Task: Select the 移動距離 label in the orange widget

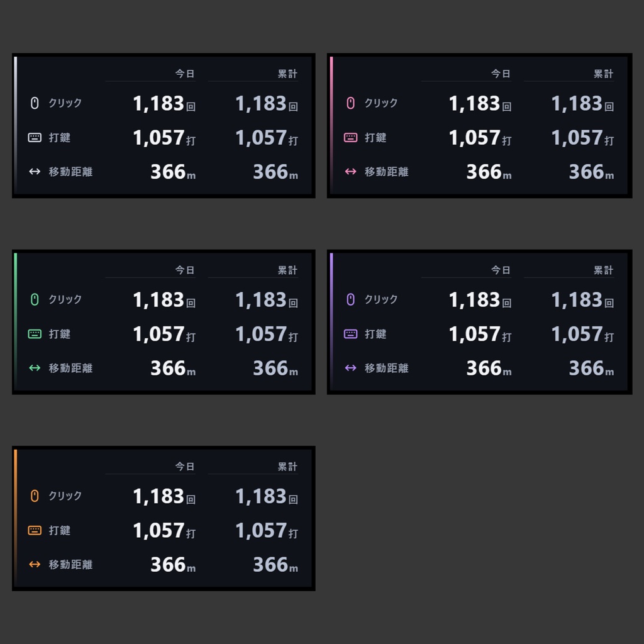Action: [x=70, y=564]
